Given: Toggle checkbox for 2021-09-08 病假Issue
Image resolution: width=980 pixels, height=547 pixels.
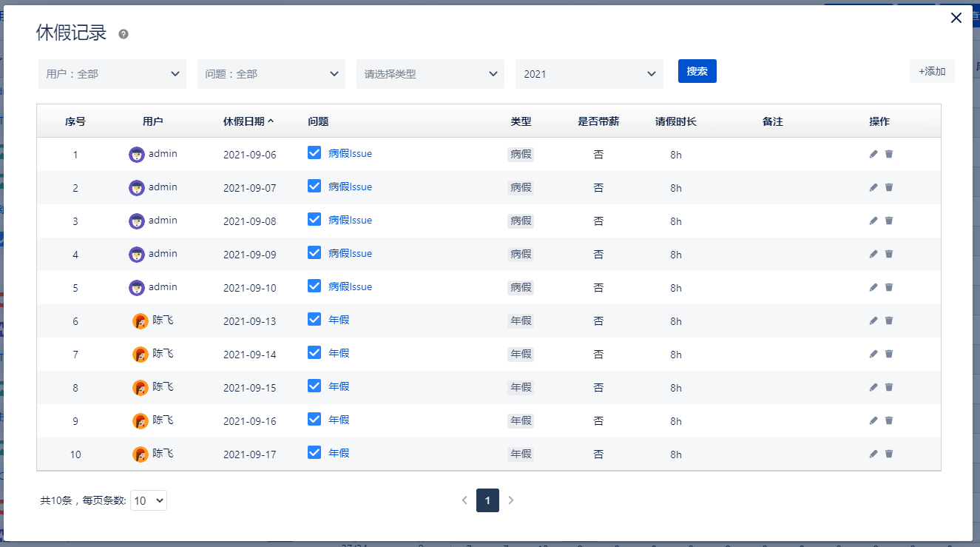Looking at the screenshot, I should (x=314, y=219).
